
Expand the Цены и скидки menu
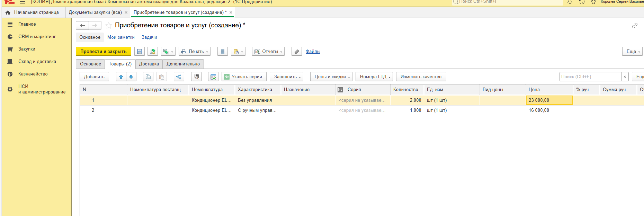click(331, 77)
